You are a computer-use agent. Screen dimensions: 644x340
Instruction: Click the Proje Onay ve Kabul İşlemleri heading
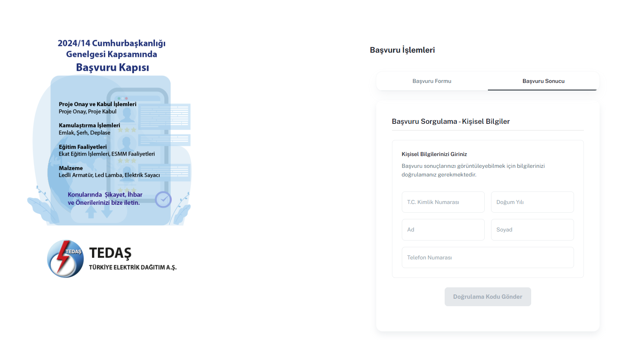pos(98,104)
